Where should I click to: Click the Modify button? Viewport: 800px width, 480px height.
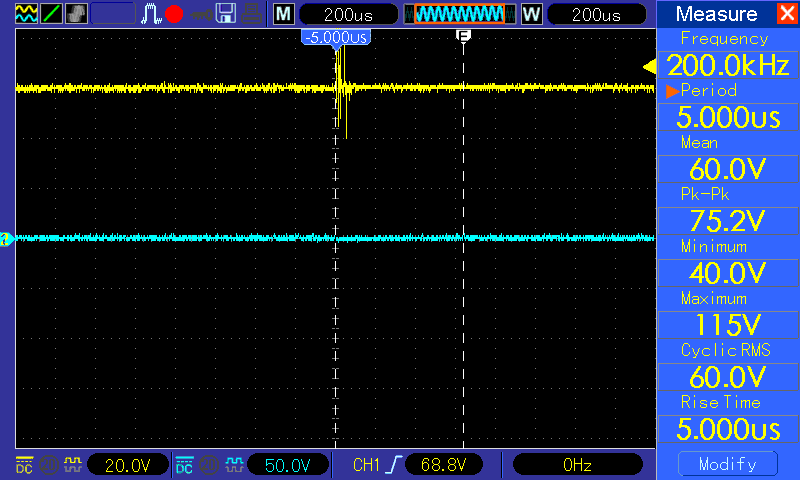coord(728,464)
